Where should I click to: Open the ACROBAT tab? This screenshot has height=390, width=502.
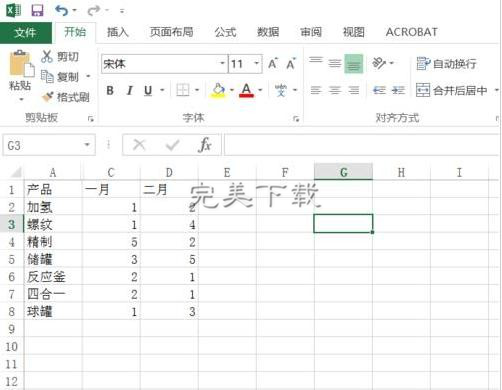pyautogui.click(x=411, y=32)
